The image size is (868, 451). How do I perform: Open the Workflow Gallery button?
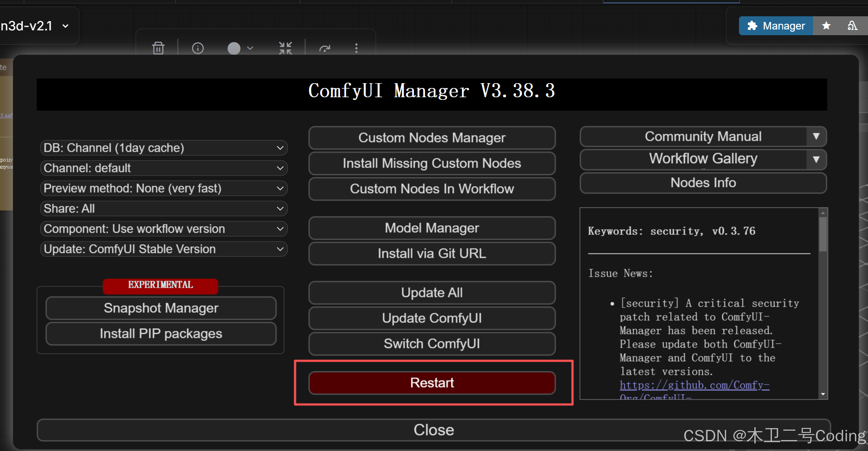pyautogui.click(x=694, y=159)
